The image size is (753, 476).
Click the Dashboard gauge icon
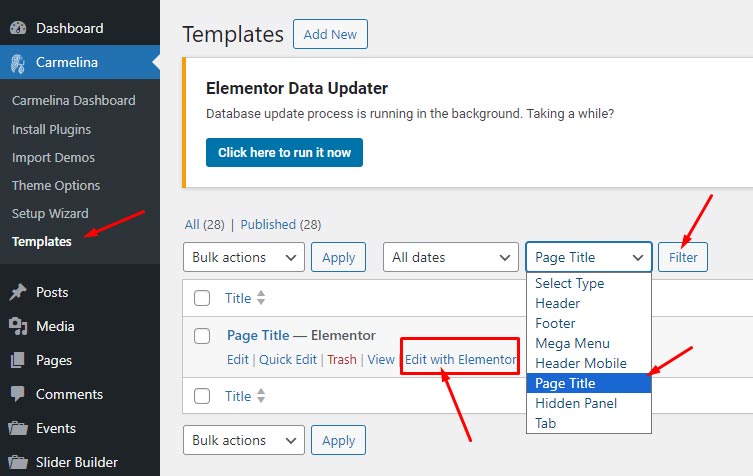point(18,28)
